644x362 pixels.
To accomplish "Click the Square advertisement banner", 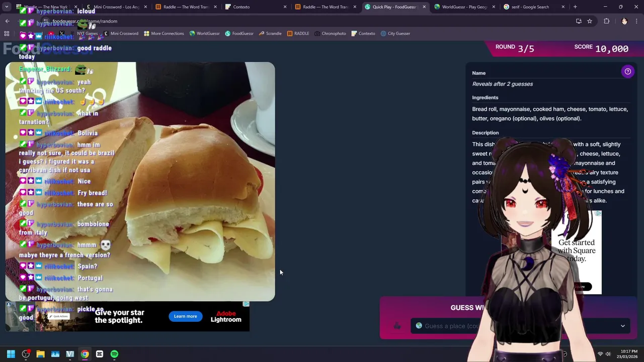I will 576,252.
